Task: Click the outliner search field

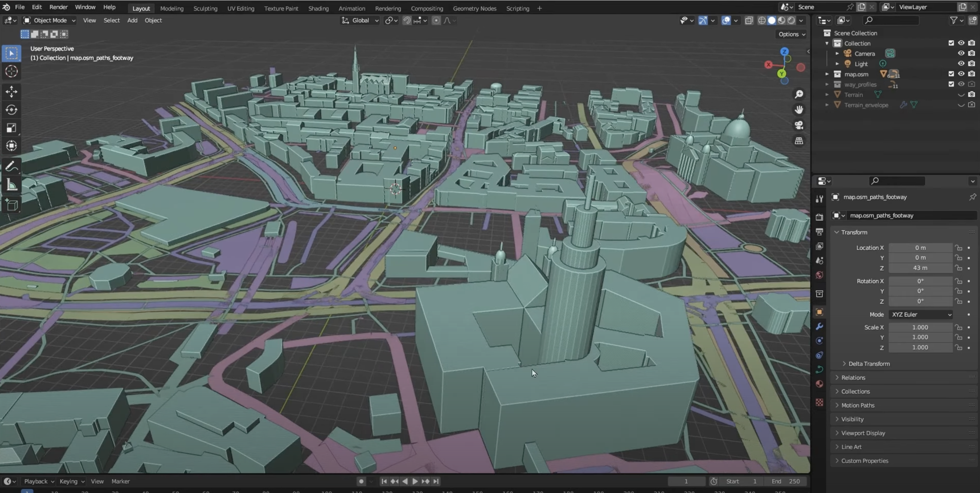Action: point(890,21)
